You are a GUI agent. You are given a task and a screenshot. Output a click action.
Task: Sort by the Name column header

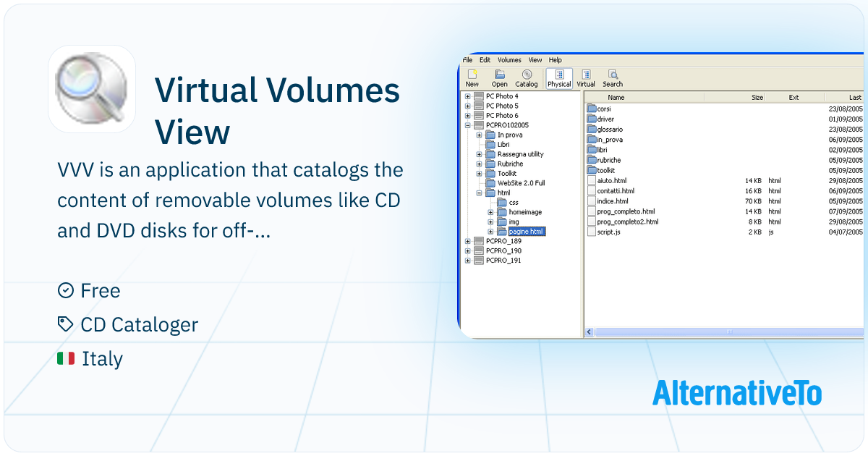[x=644, y=97]
